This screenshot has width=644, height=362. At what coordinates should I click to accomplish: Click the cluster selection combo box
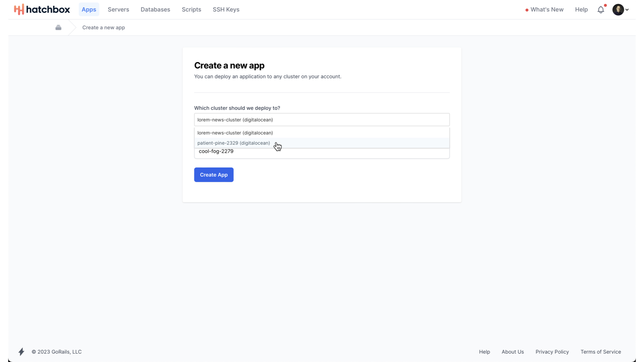[322, 120]
